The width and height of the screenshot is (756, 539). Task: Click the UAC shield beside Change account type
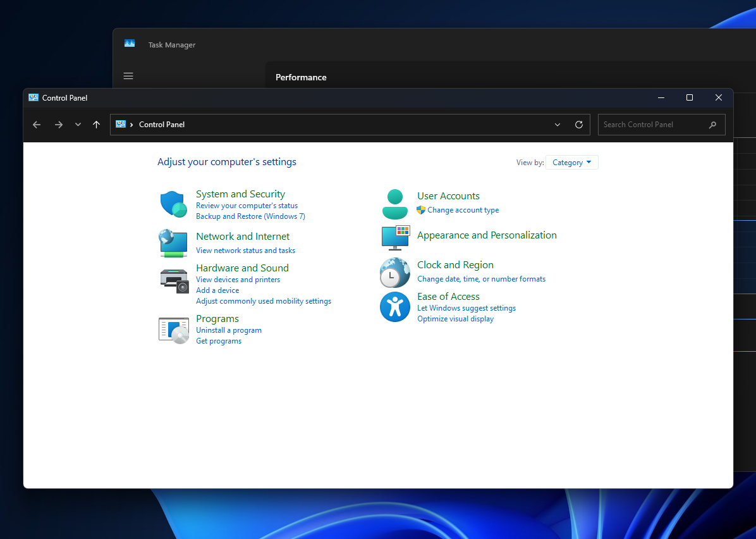421,210
